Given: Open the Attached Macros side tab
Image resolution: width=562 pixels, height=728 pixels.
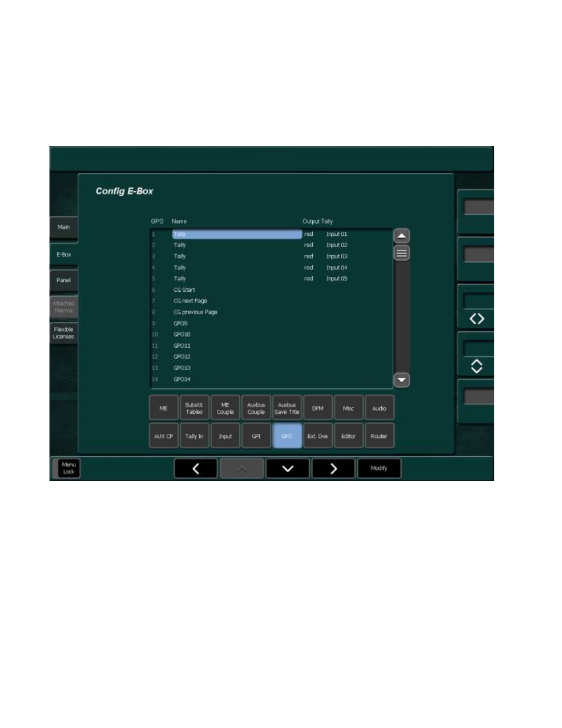Looking at the screenshot, I should point(64,307).
